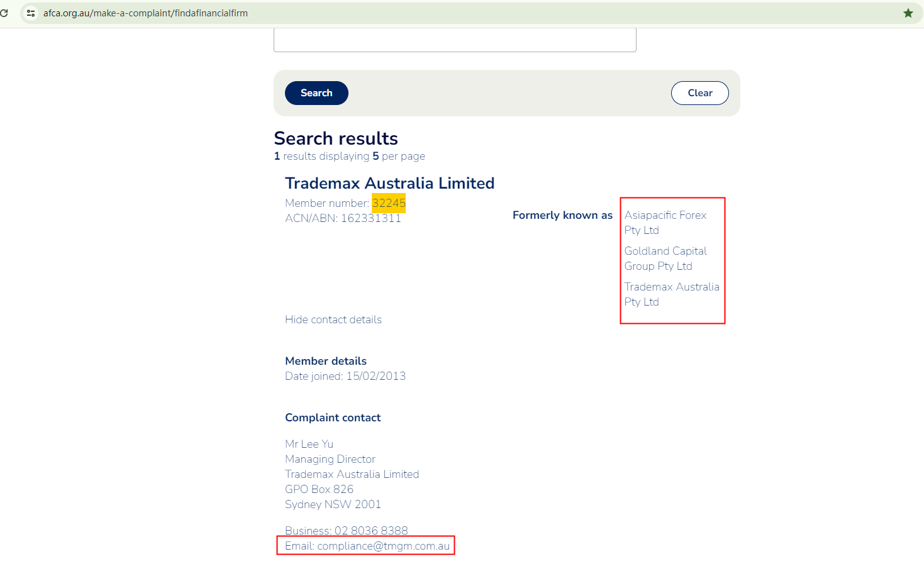Select Sydney NSW 2001 address line
This screenshot has height=576, width=924.
click(x=333, y=504)
